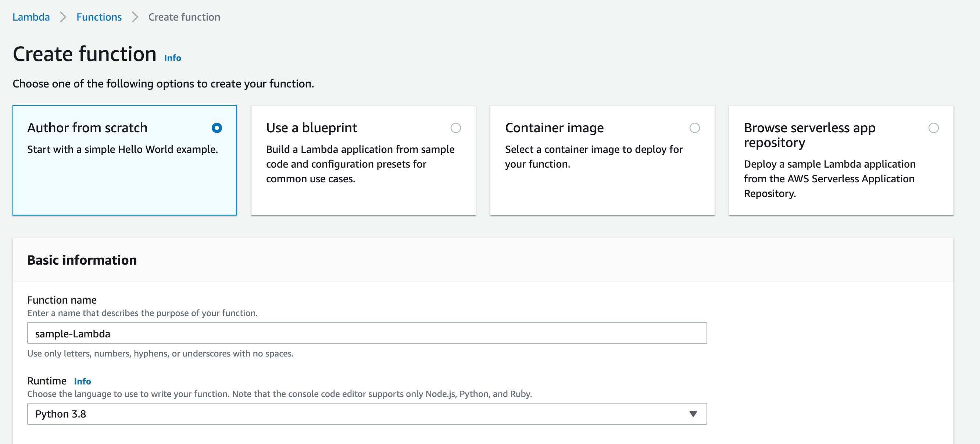Image resolution: width=980 pixels, height=444 pixels.
Task: Click the Container image card description
Action: click(x=594, y=156)
